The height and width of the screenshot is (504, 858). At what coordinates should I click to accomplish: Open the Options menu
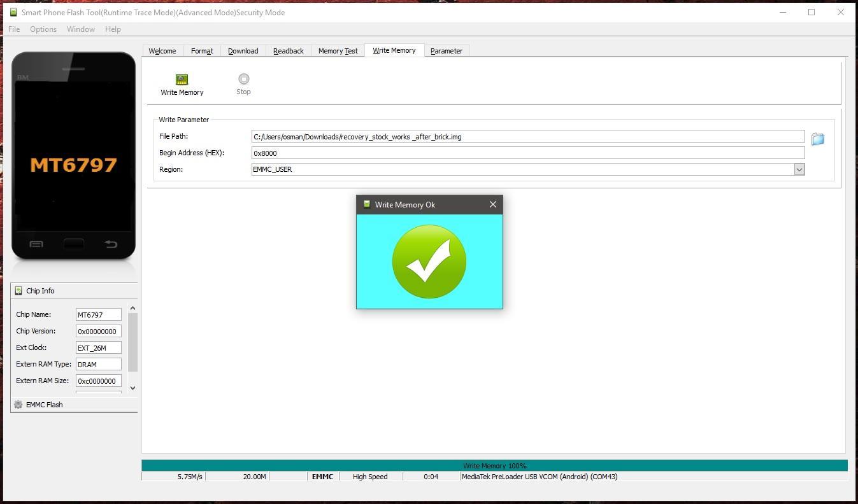coord(43,29)
